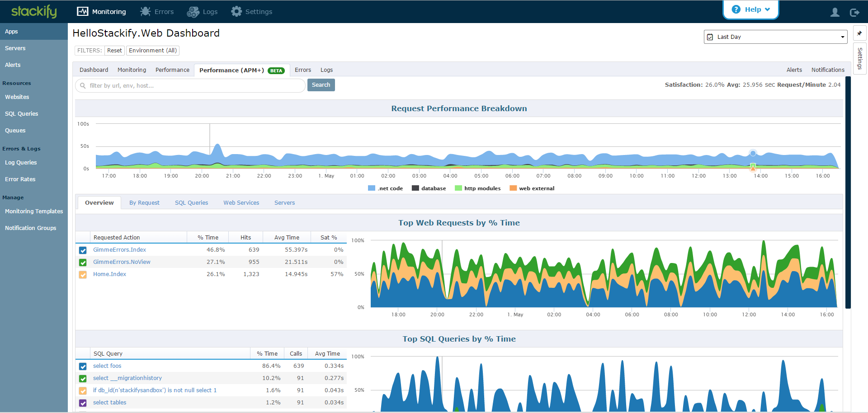Toggle database legend swatch

415,188
